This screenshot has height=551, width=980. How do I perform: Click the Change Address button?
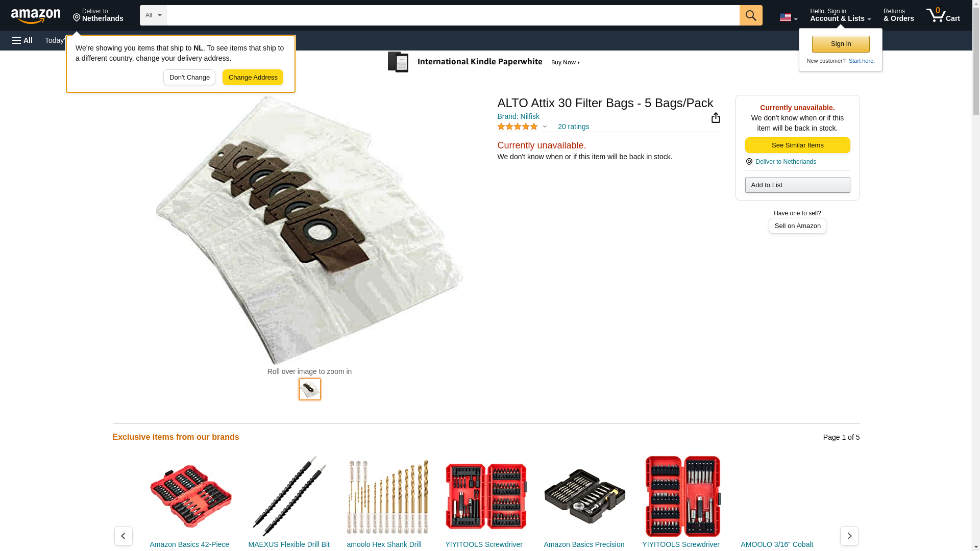point(253,78)
